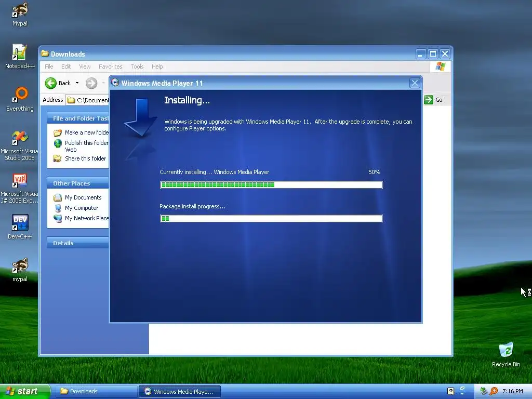Image resolution: width=532 pixels, height=399 pixels.
Task: Click the Publish this folder globe icon
Action: click(x=58, y=143)
